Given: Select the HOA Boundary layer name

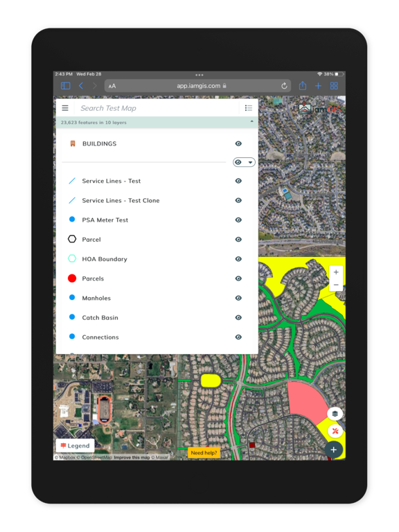Looking at the screenshot, I should click(x=105, y=259).
